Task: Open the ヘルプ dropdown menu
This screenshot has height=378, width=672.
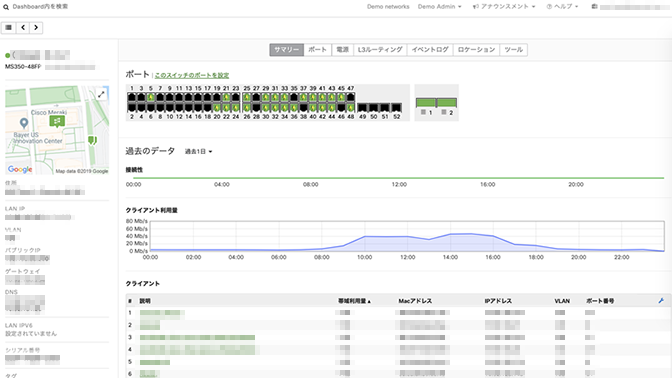Action: click(x=562, y=6)
